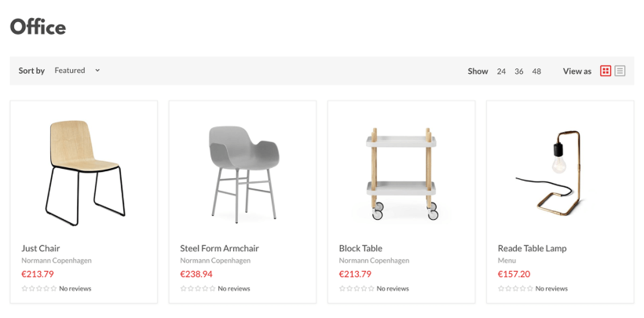Click the Steel Form Armchair title link
Viewport: 644px width, 318px height.
(x=219, y=248)
